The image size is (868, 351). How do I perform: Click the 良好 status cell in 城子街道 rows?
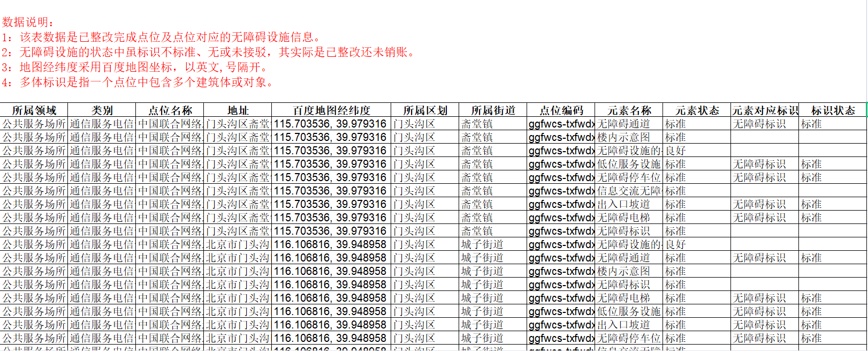[675, 244]
